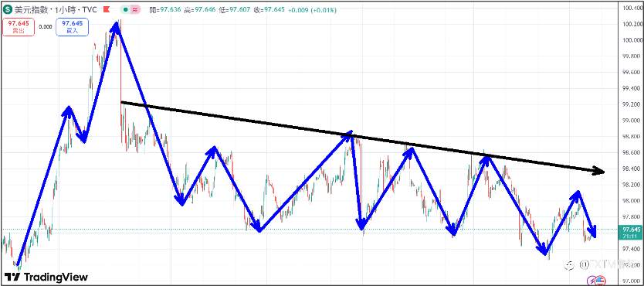Open the TradingView logo link
This screenshot has width=644, height=286.
[x=46, y=277]
